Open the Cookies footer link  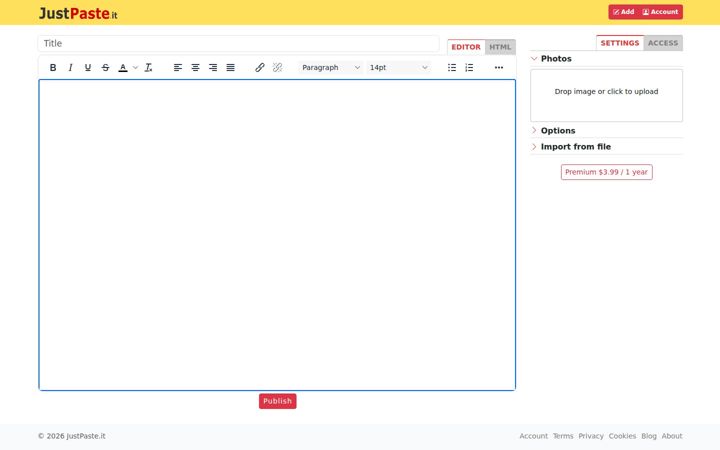622,436
